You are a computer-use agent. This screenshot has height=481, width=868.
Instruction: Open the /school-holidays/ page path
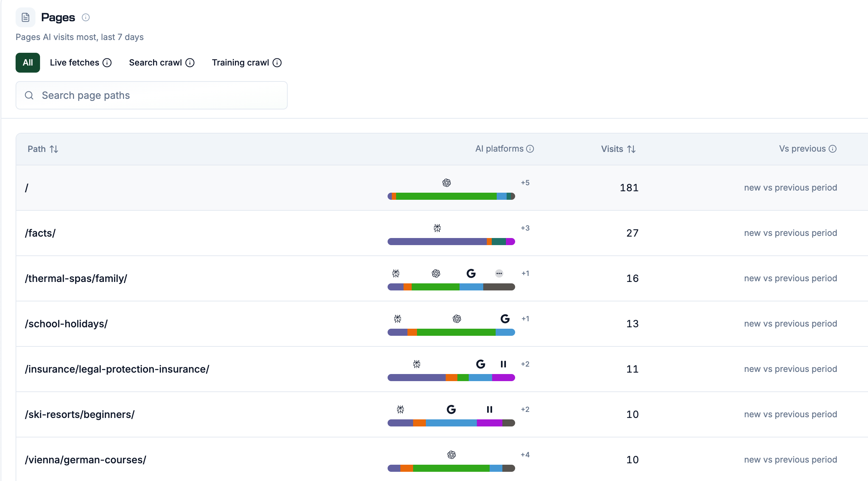point(66,324)
